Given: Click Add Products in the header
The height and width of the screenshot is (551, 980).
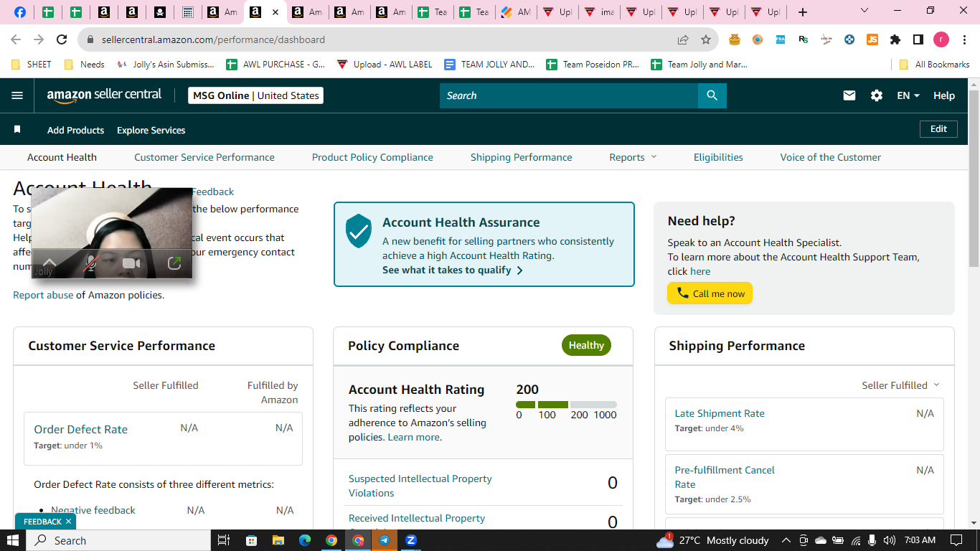Looking at the screenshot, I should (x=75, y=130).
